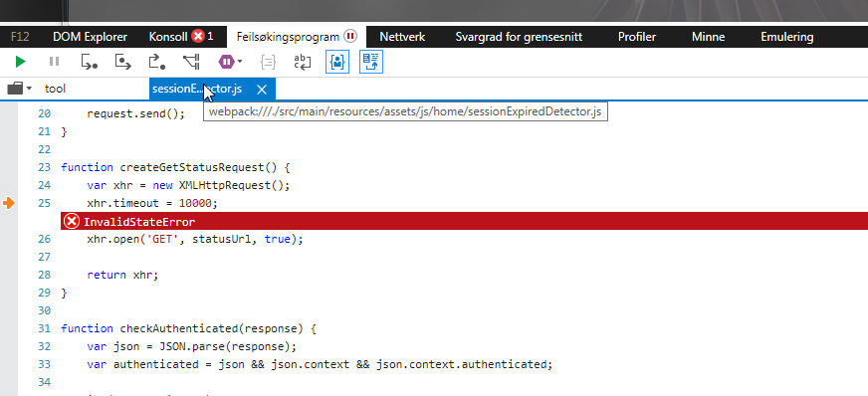Open the exception settings dropdown arrow
This screenshot has width=868, height=396.
tap(240, 62)
